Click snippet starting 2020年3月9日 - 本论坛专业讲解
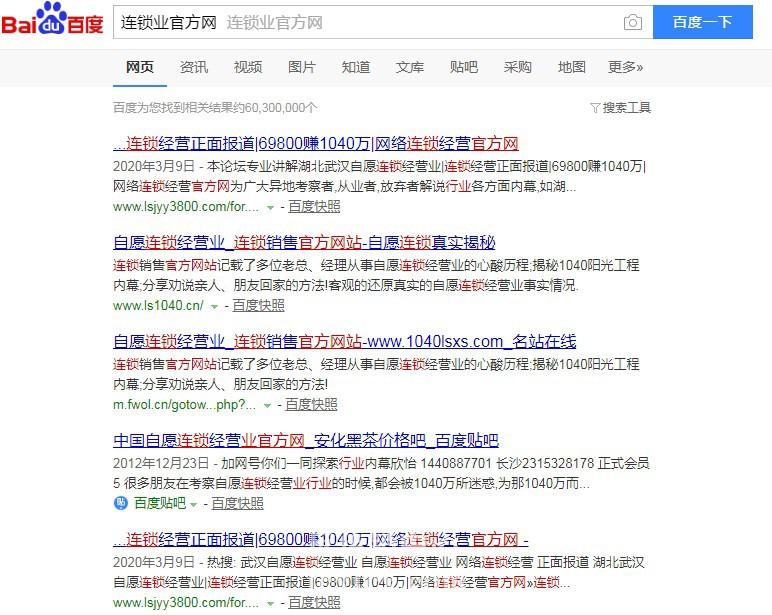The width and height of the screenshot is (772, 615). click(x=380, y=176)
